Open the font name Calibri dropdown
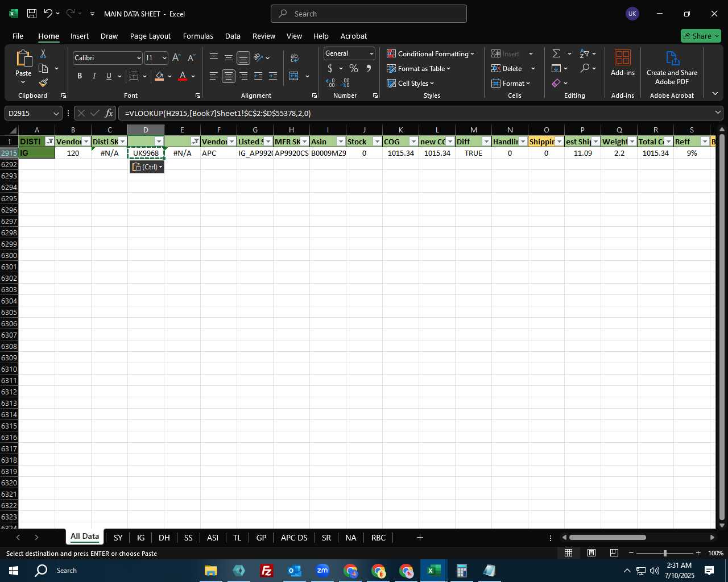728x582 pixels. 138,58
